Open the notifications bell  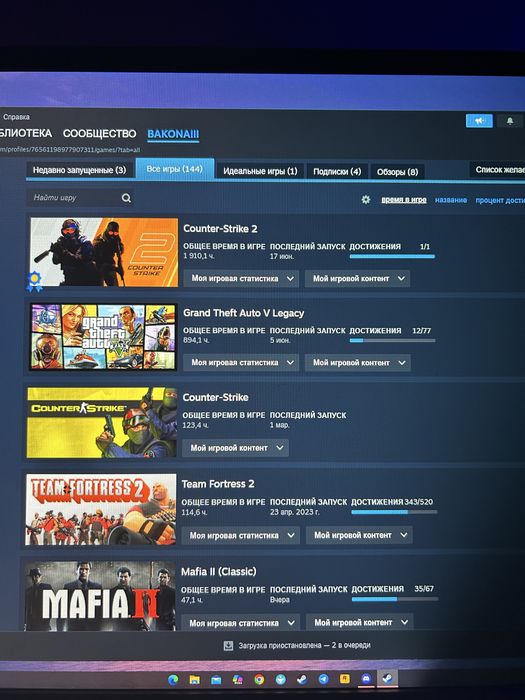pyautogui.click(x=510, y=121)
